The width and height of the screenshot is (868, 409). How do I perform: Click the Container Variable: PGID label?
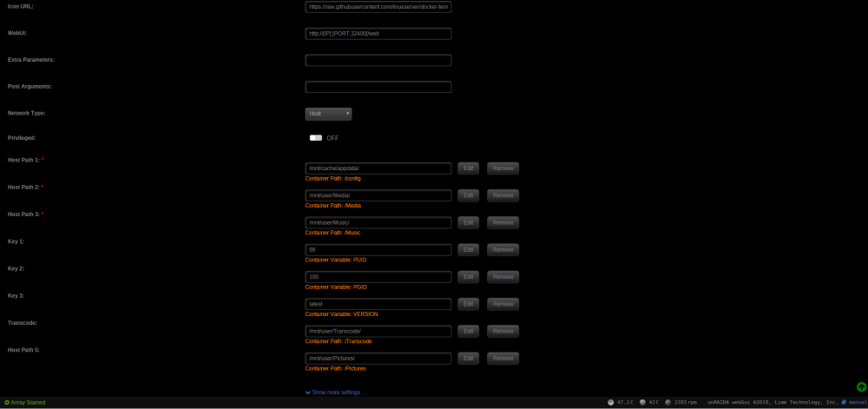(336, 287)
